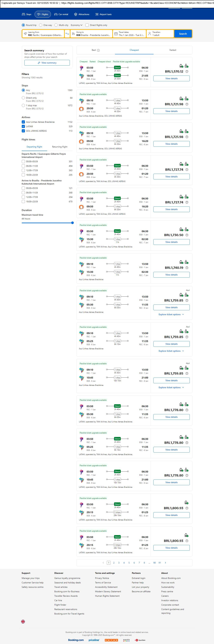
Task: Click the next page arrow in pagination
Action: click(165, 563)
